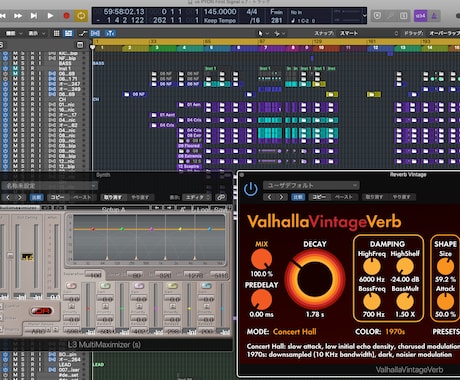The width and height of the screenshot is (460, 380).
Task: Click the large DECAY knob
Action: [315, 279]
